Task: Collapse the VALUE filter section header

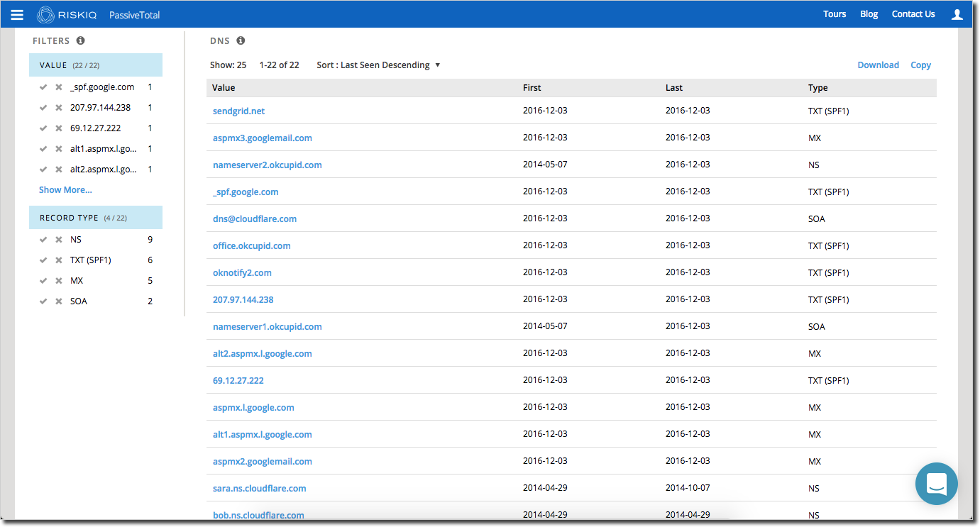Action: point(96,65)
